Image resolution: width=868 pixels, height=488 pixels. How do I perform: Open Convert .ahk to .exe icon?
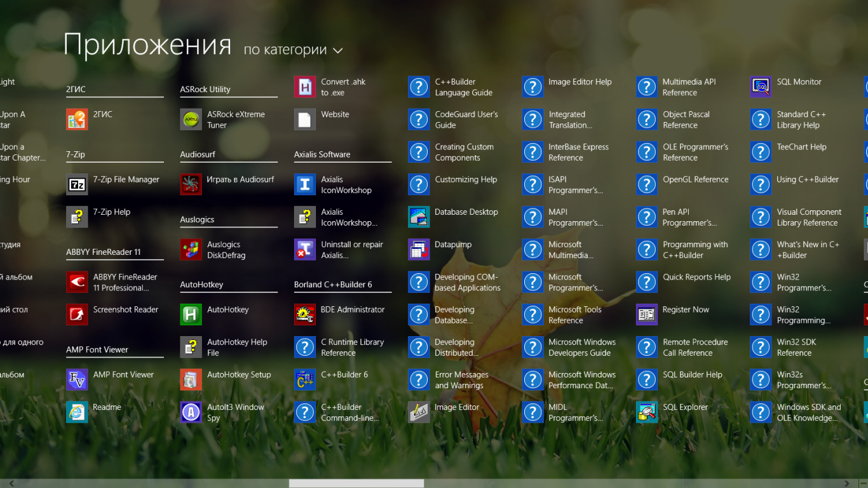(305, 87)
